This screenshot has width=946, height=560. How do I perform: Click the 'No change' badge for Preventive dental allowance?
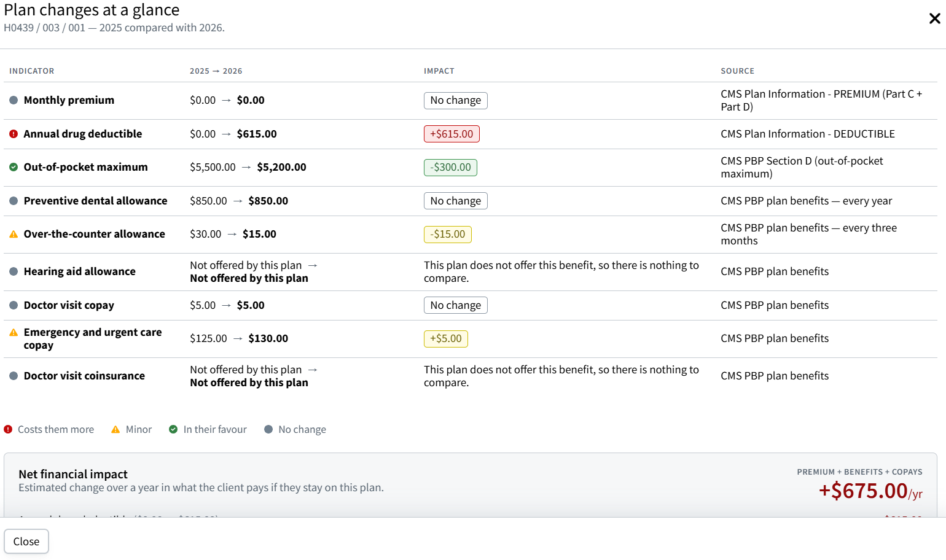pos(456,201)
